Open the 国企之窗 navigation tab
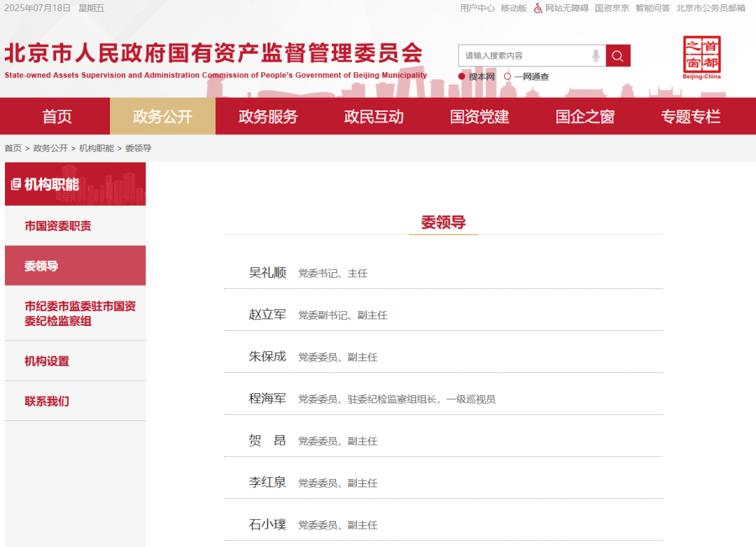Viewport: 756px width, 547px height. (x=584, y=116)
